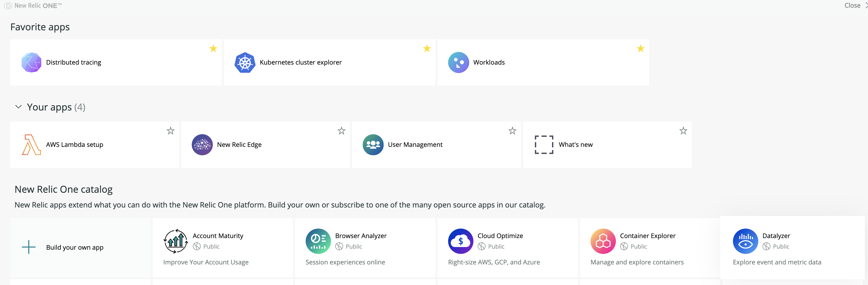Click the Account Maturity chart icon
This screenshot has width=868, height=285.
(176, 241)
